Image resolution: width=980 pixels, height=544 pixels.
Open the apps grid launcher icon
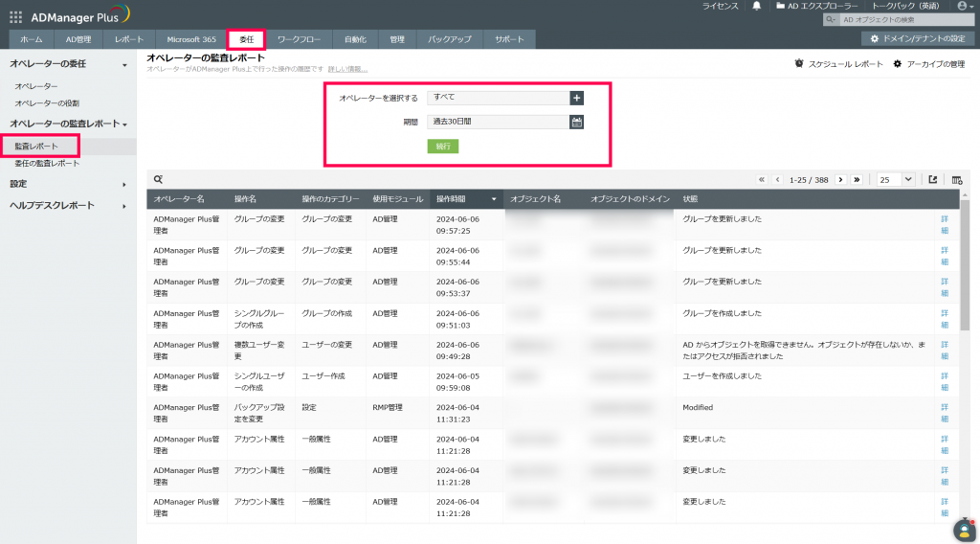tap(15, 17)
